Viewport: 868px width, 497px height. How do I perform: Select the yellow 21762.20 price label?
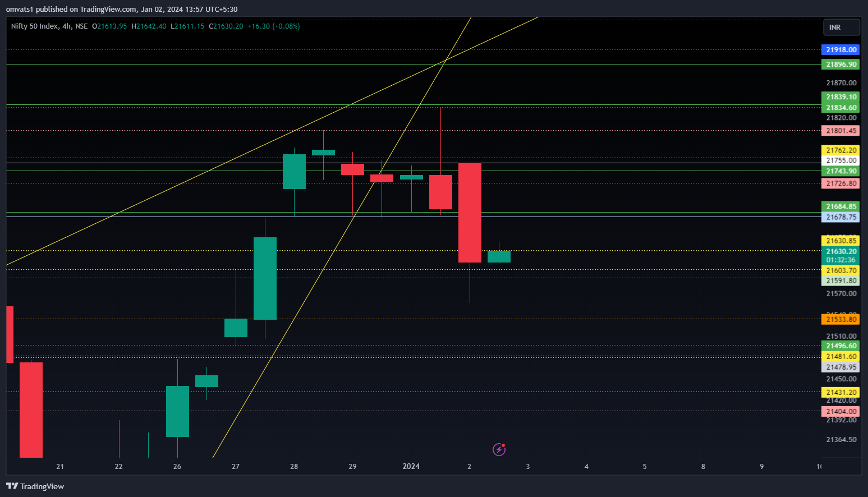[x=841, y=150]
